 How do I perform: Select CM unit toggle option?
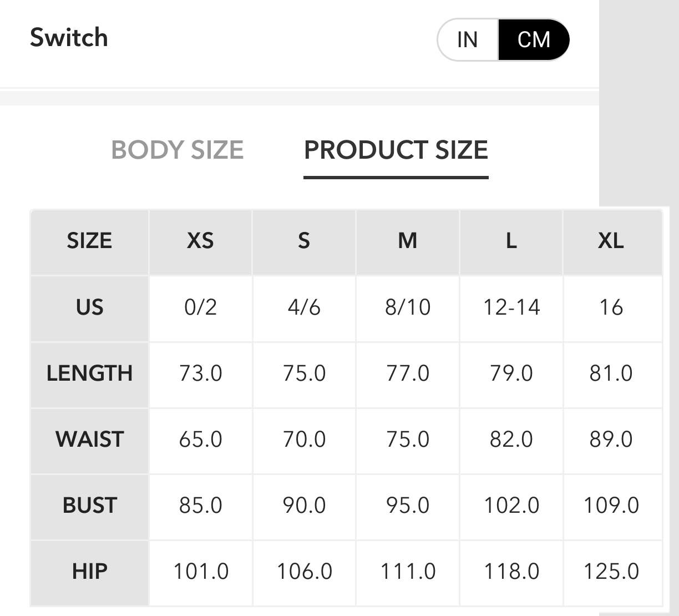click(x=534, y=39)
